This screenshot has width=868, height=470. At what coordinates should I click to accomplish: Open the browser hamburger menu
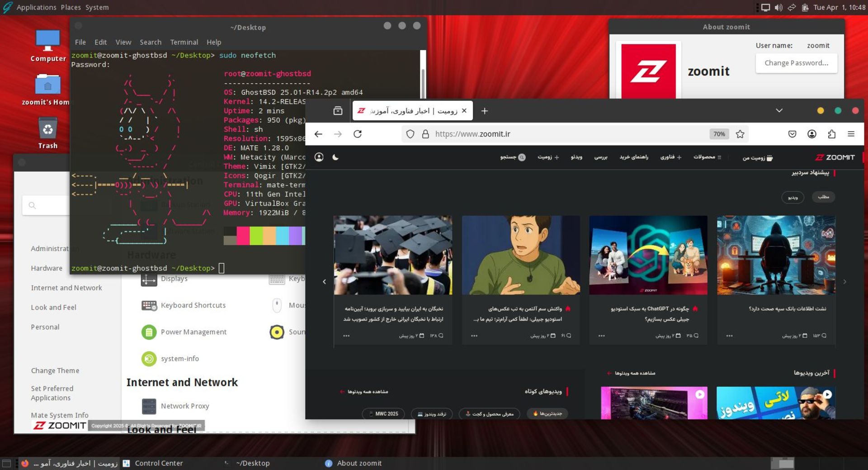point(851,134)
